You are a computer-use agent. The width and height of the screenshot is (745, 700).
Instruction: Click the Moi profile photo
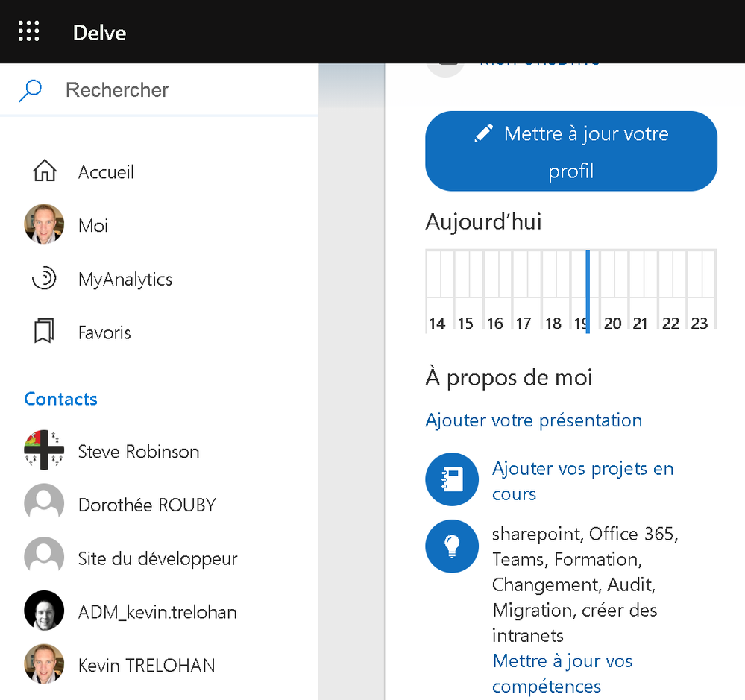point(44,224)
